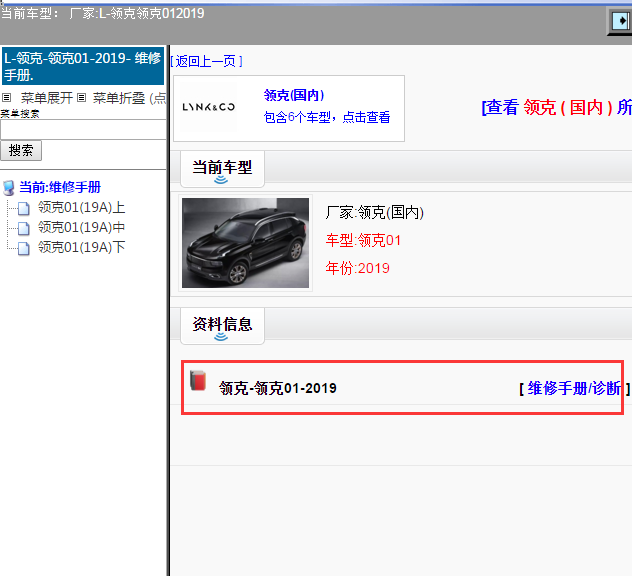Click the 搜索 button

coord(21,151)
